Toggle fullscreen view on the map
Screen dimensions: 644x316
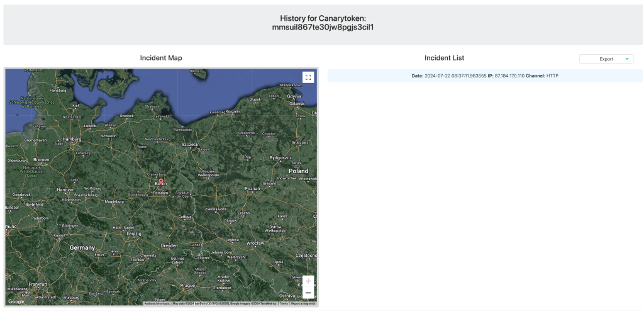[x=308, y=77]
